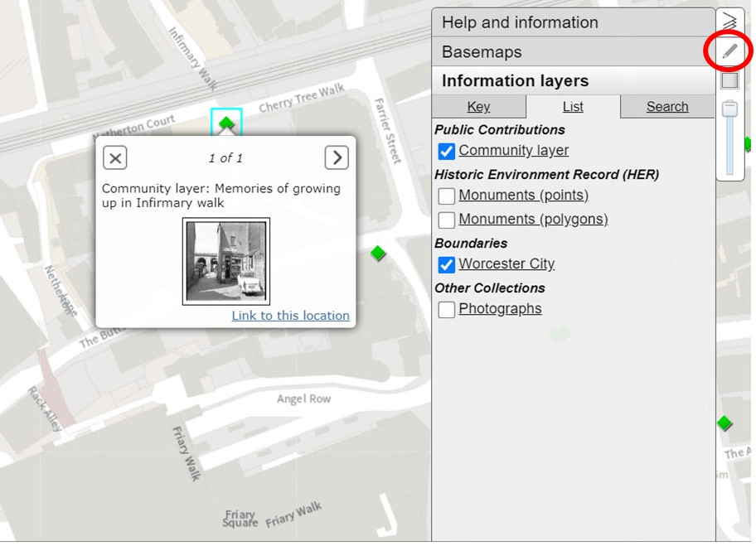Click the layers stack icon above the pencil
This screenshot has height=546, width=756.
coord(729,22)
